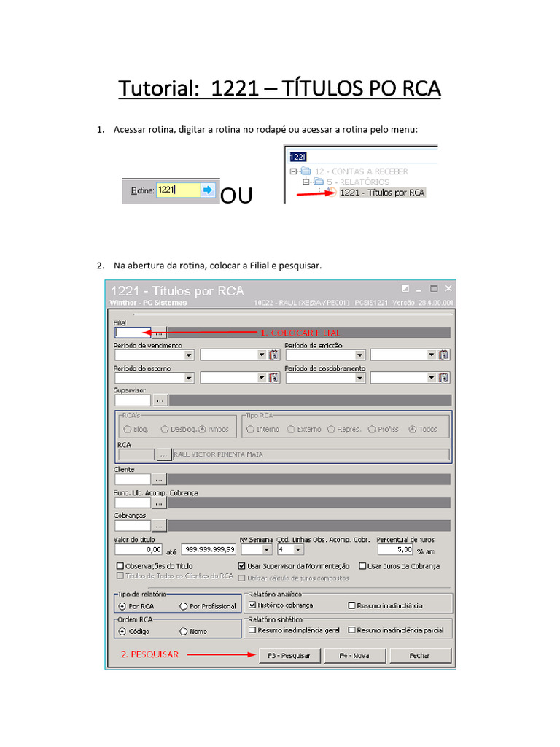
Task: Open the Cliente lookup ellipsis button
Action: 159,479
